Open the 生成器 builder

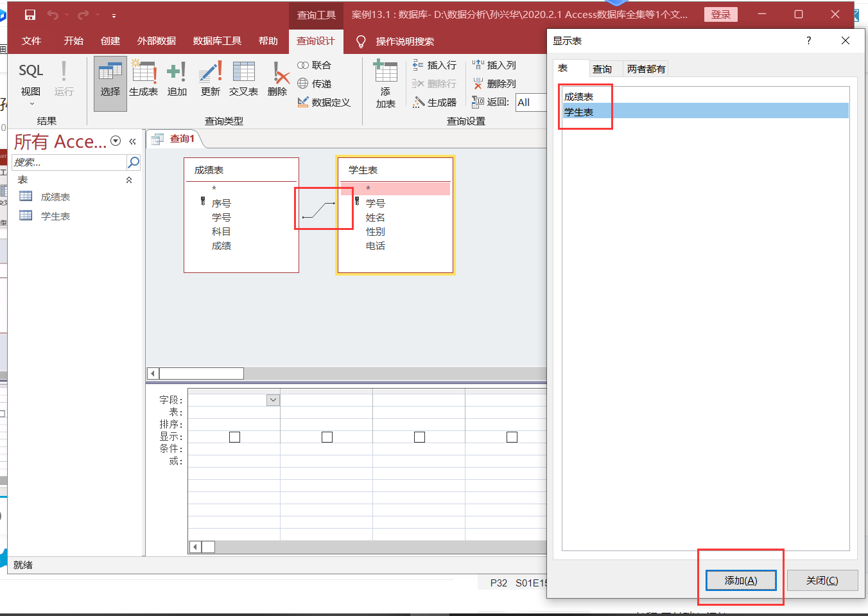[x=435, y=102]
